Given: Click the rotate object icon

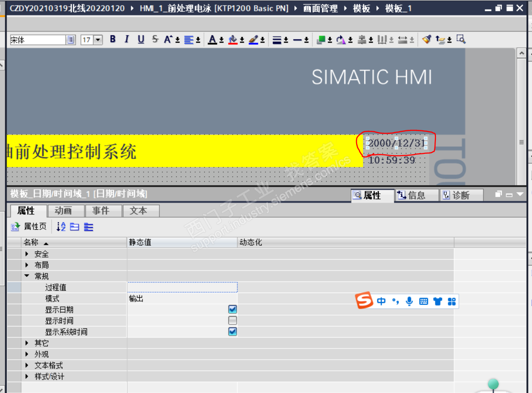Looking at the screenshot, I should tap(341, 40).
